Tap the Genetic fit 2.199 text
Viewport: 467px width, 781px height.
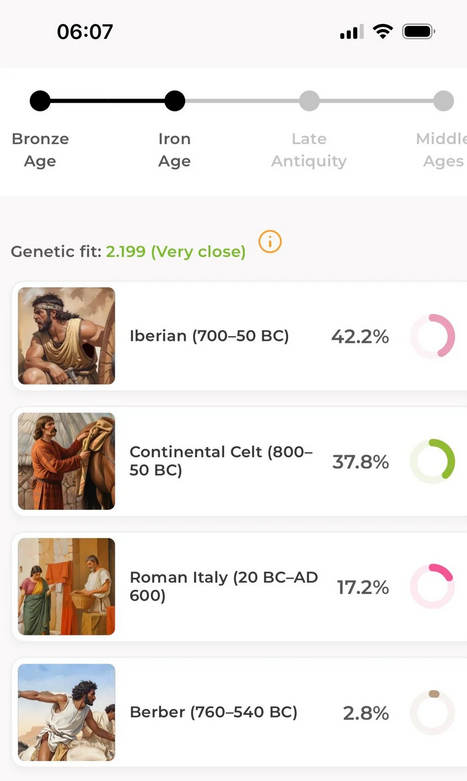tap(128, 252)
